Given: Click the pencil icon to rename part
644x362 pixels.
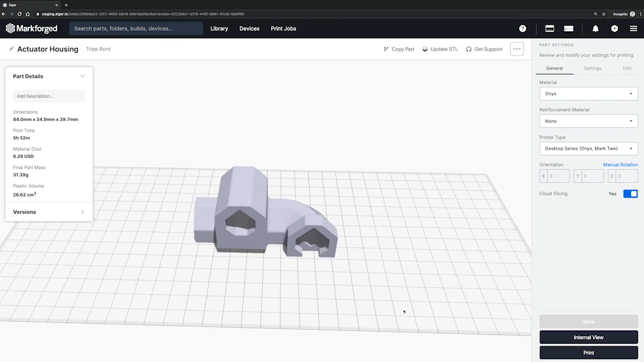Looking at the screenshot, I should pos(11,49).
